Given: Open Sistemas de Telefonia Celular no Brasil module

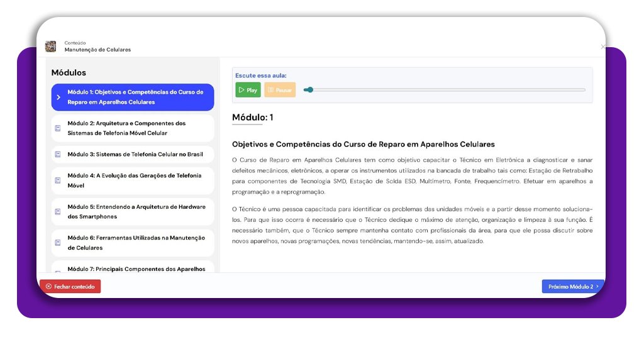Looking at the screenshot, I should pyautogui.click(x=135, y=154).
